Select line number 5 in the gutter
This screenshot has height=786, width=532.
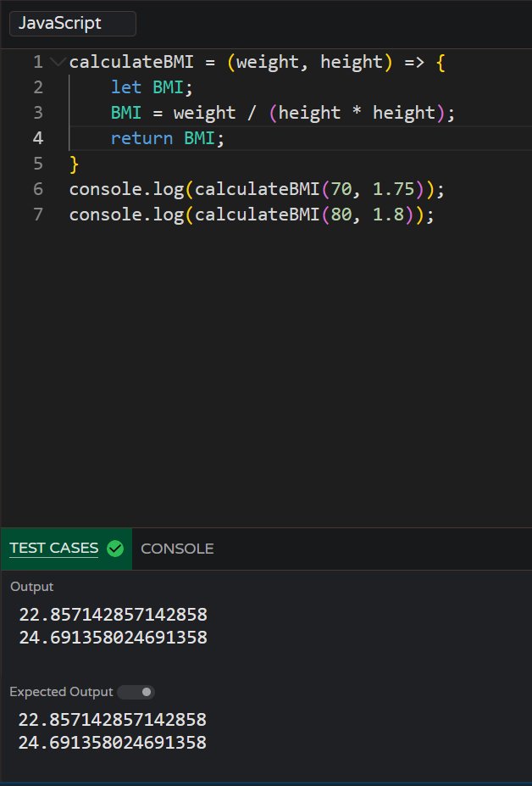tap(38, 164)
